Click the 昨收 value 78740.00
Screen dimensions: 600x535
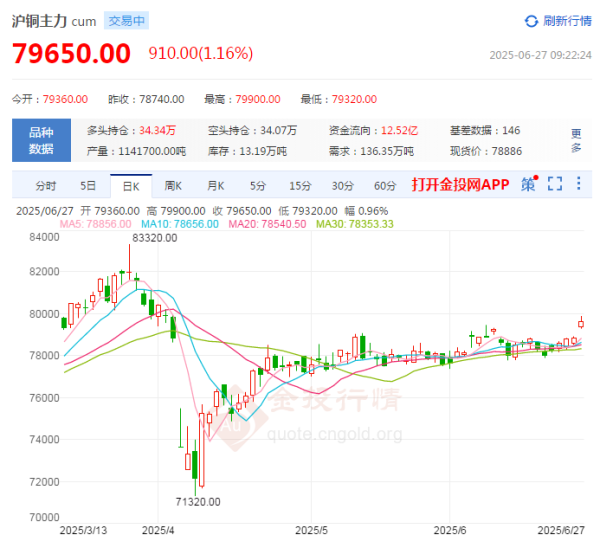pyautogui.click(x=161, y=99)
